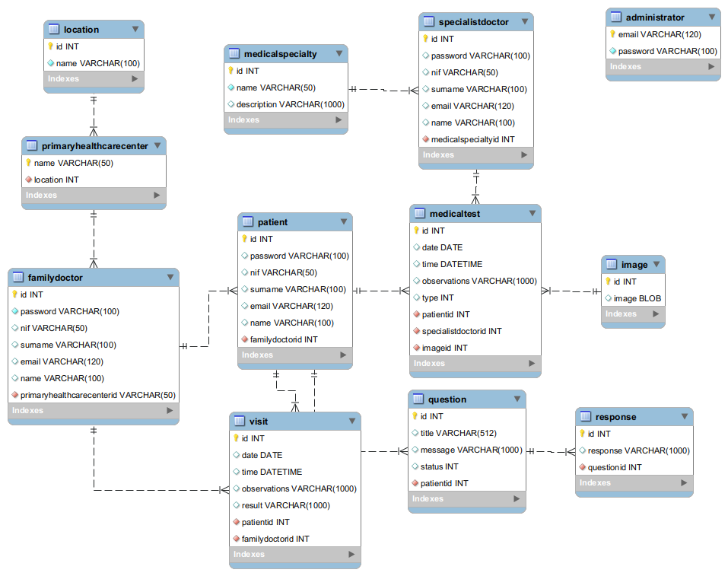Click the response table icon
The width and height of the screenshot is (728, 576).
(x=586, y=417)
